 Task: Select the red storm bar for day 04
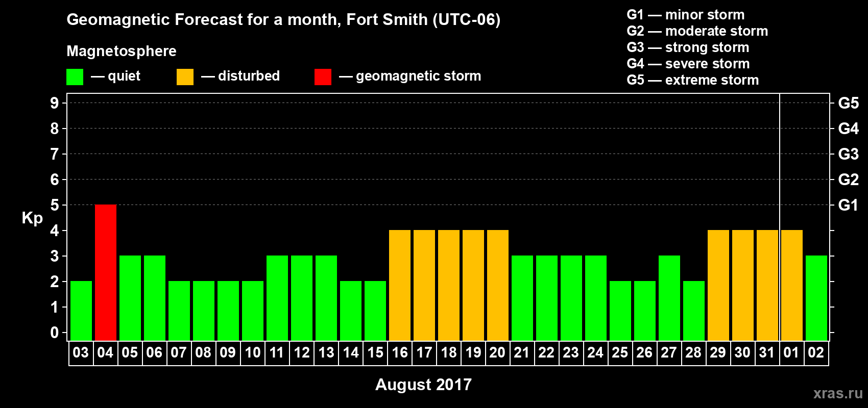click(x=106, y=272)
